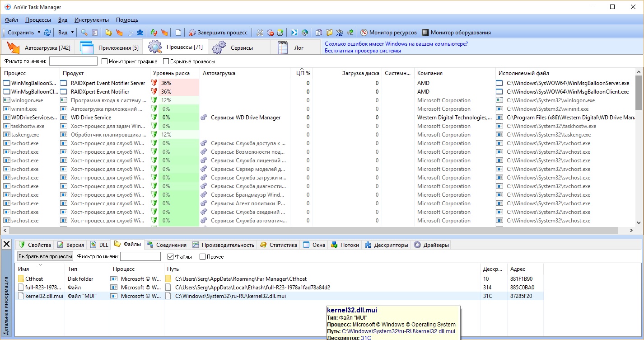The width and height of the screenshot is (644, 340).
Task: Click the magnifier search icon in toolbar
Action: click(x=84, y=33)
